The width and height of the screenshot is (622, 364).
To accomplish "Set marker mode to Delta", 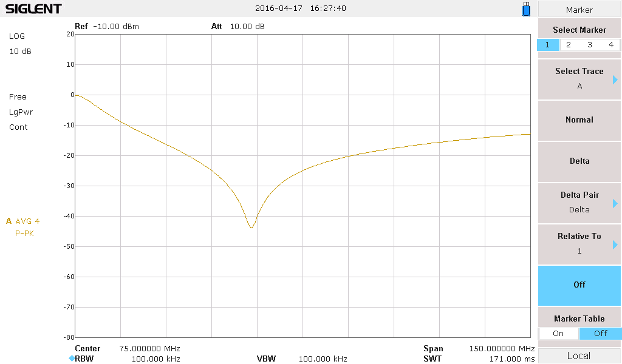I will point(579,161).
